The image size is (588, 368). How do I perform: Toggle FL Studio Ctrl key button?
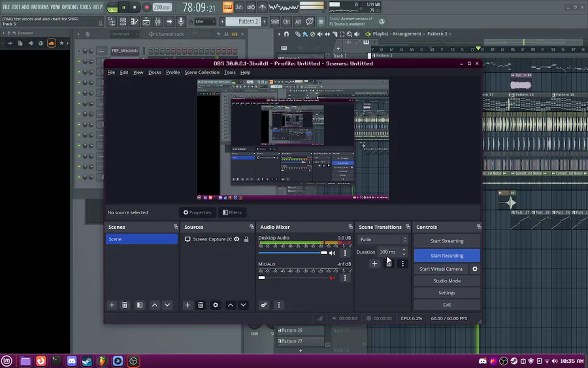[287, 22]
